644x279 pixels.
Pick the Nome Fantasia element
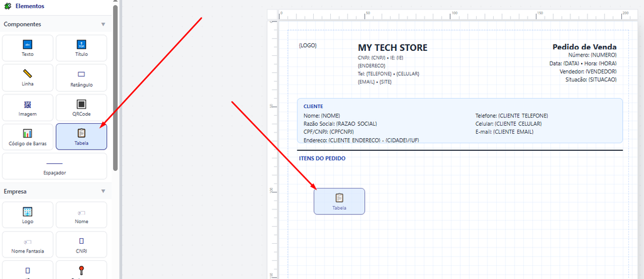point(28,244)
